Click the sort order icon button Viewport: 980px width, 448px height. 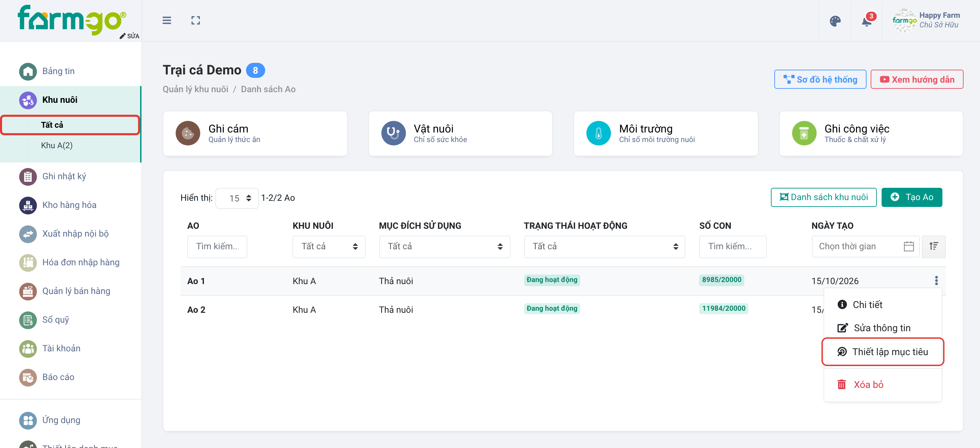934,247
